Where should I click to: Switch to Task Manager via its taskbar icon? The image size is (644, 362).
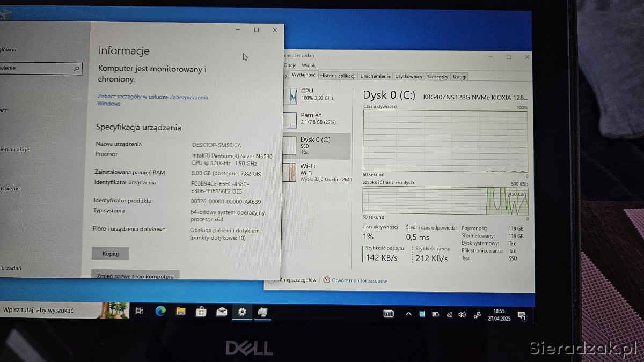coord(262,312)
